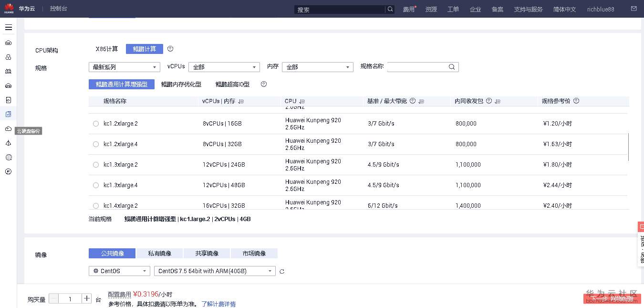Sort by 基准 / 最大带宽 column
Viewport: 644px width, 308px height.
421,101
